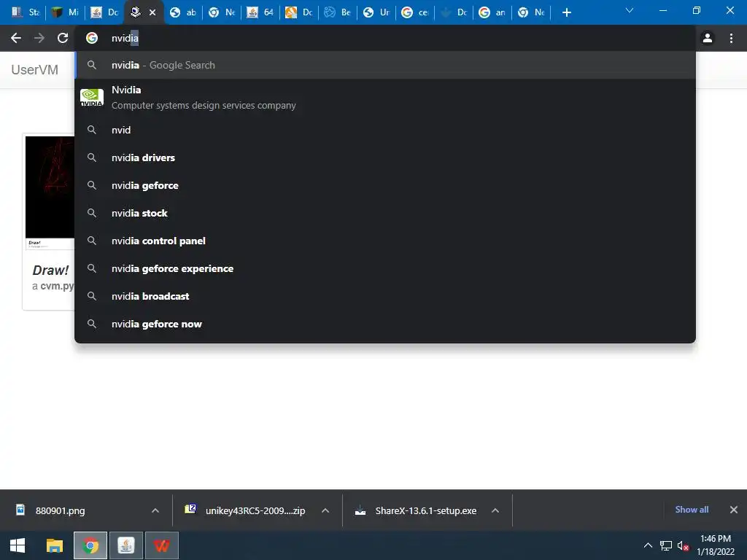Open the unikey43RC5-2009 zip download
Screen dimensions: 747x560
click(255, 510)
